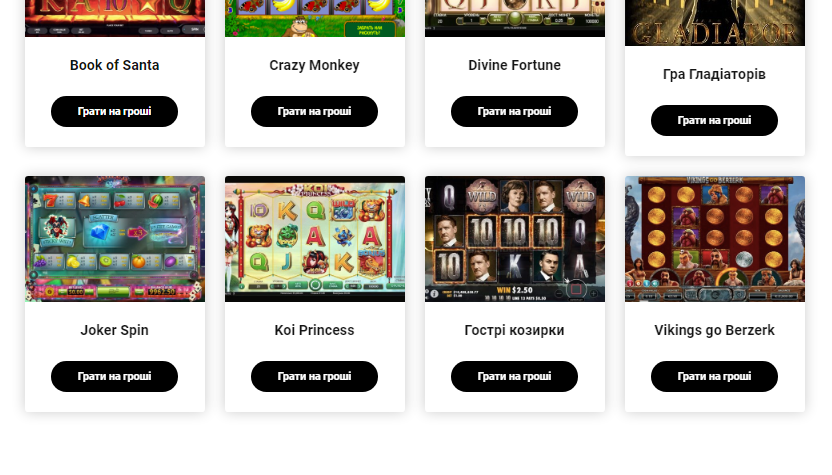Click the Book of Santa game image

pyautogui.click(x=115, y=18)
